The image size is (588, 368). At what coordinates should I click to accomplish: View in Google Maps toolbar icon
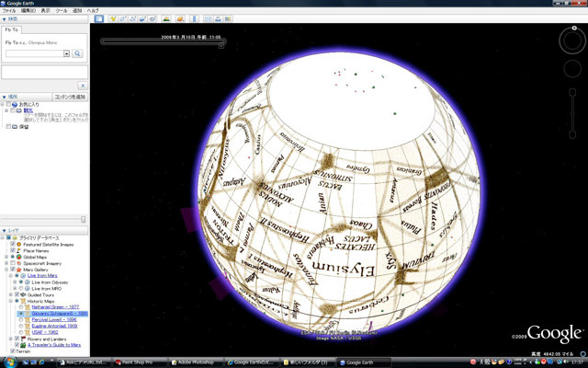[x=228, y=18]
